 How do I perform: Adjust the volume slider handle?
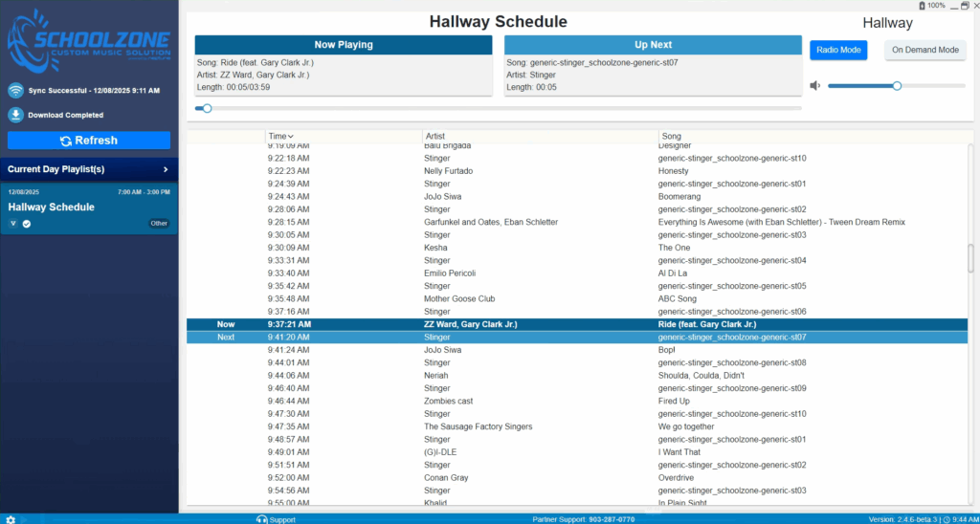coord(897,86)
